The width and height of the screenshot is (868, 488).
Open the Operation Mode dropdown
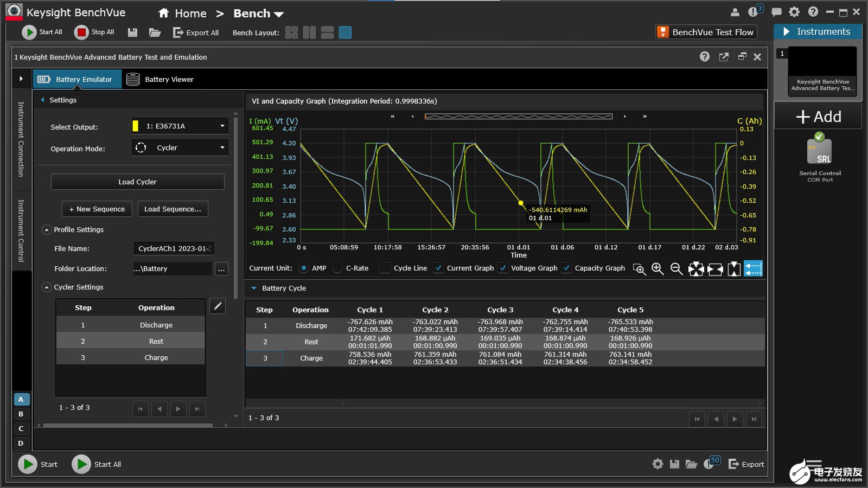click(180, 147)
